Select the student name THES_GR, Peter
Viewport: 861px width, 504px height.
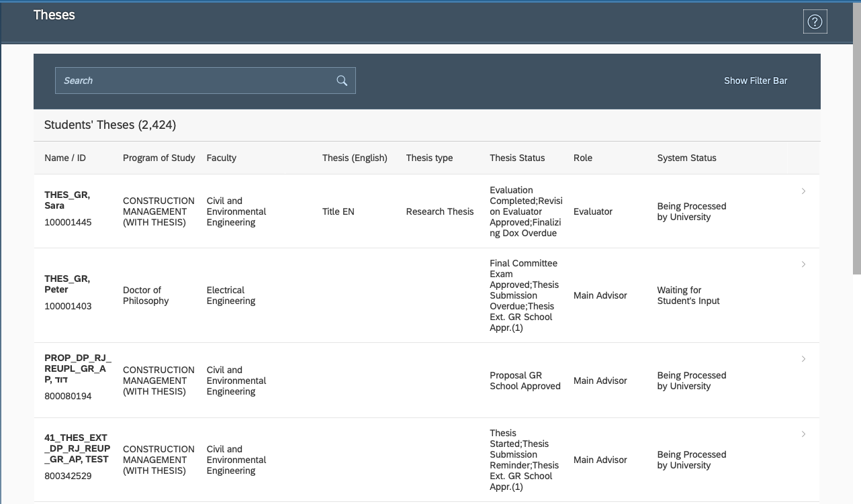point(67,284)
